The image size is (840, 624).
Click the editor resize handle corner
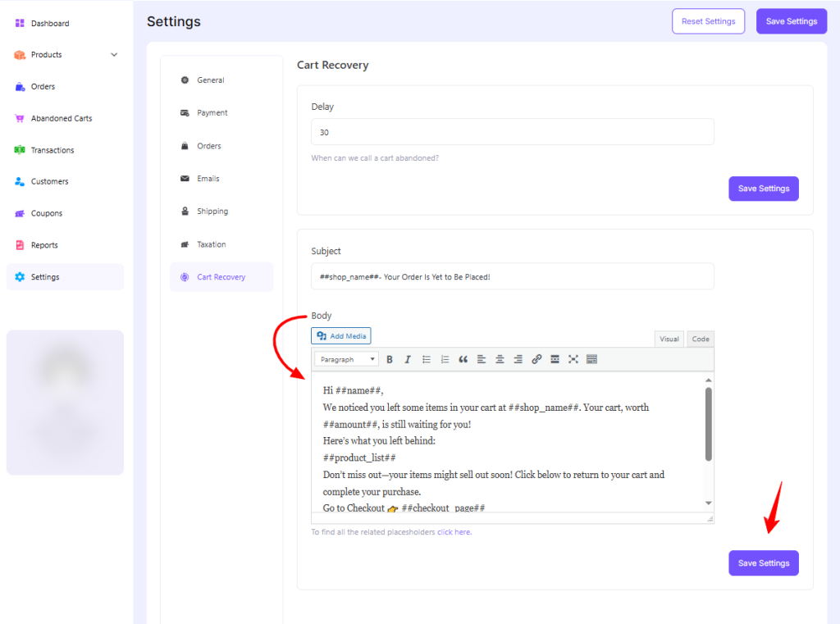[710, 518]
